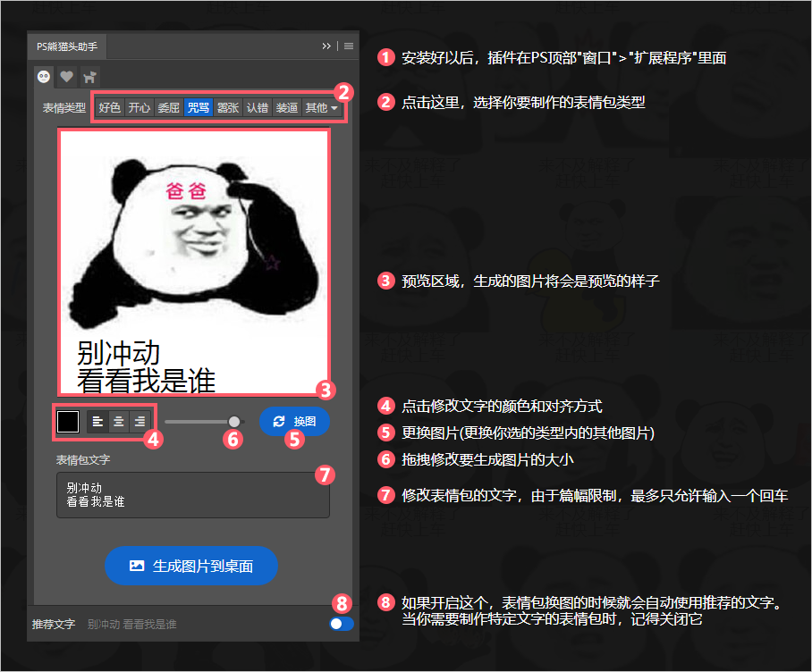Image resolution: width=812 pixels, height=672 pixels.
Task: Choose the 好色 emotion type
Action: tap(110, 107)
